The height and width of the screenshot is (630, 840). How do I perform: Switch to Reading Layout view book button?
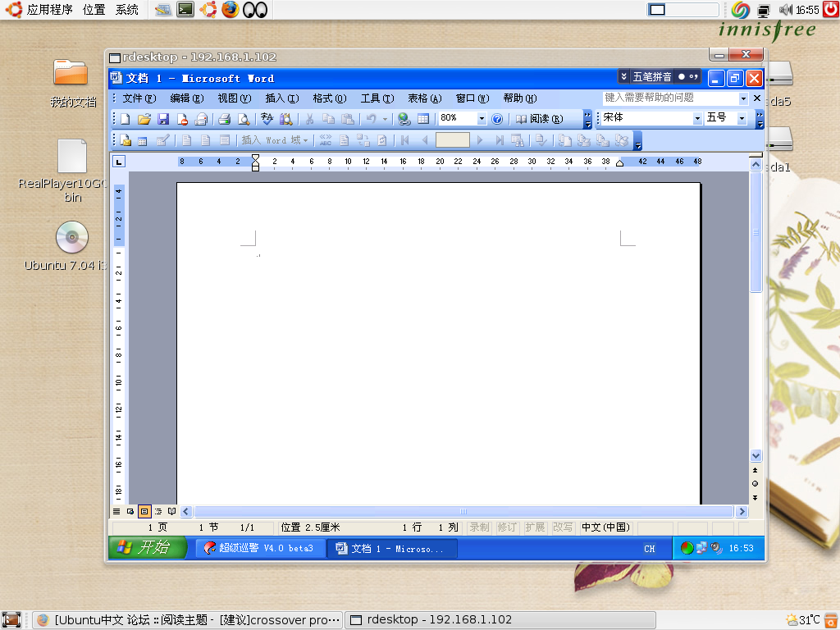pos(172,512)
